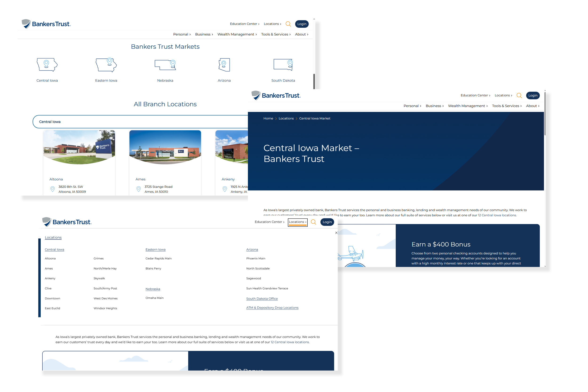Expand Locations in the markets window header
Image resolution: width=588 pixels, height=392 pixels.
click(273, 24)
